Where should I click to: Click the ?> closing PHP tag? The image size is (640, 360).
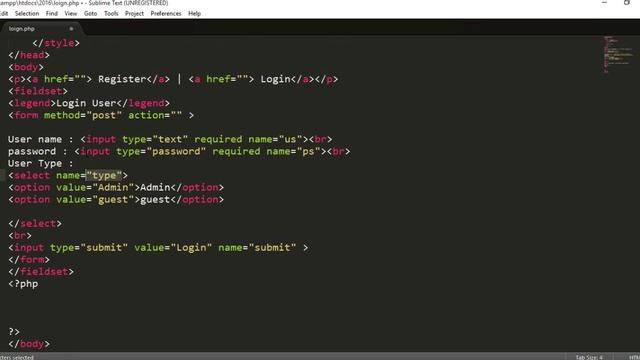(14, 332)
